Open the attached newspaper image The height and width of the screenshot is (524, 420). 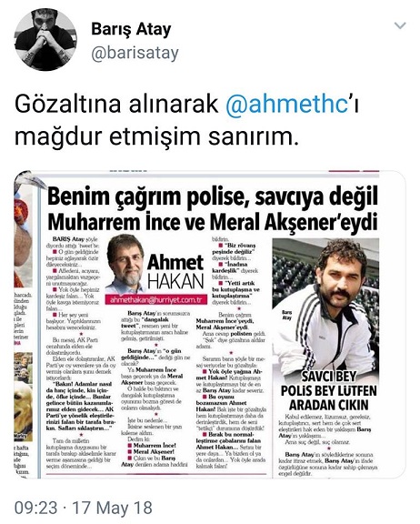tap(210, 324)
